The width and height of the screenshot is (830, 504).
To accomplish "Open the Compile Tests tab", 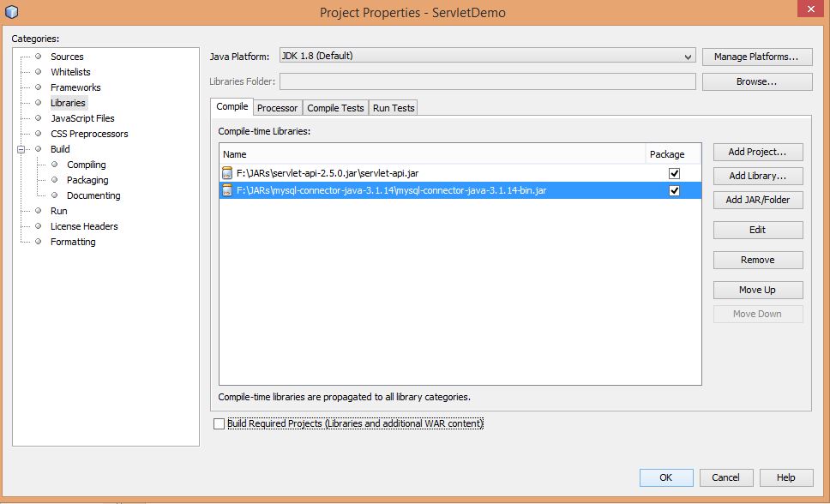I will click(335, 107).
